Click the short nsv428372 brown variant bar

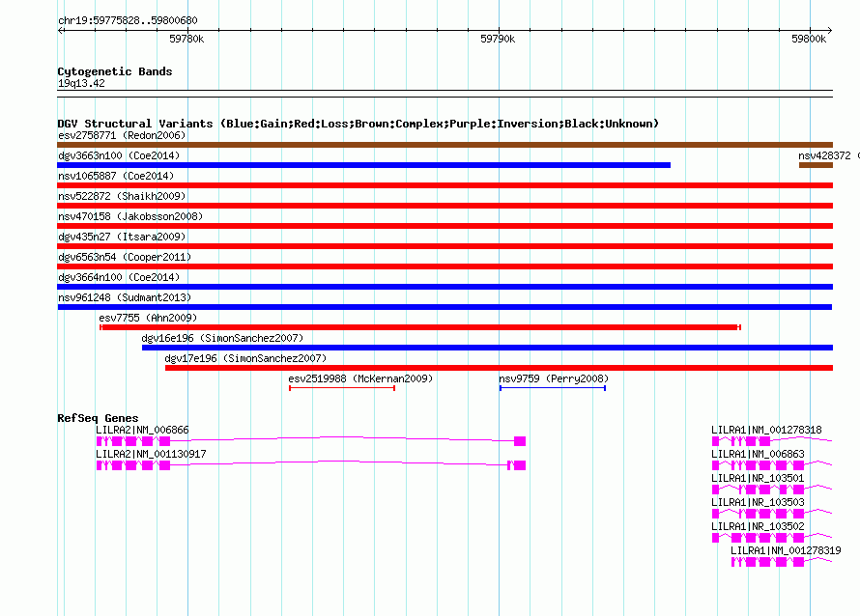815,165
